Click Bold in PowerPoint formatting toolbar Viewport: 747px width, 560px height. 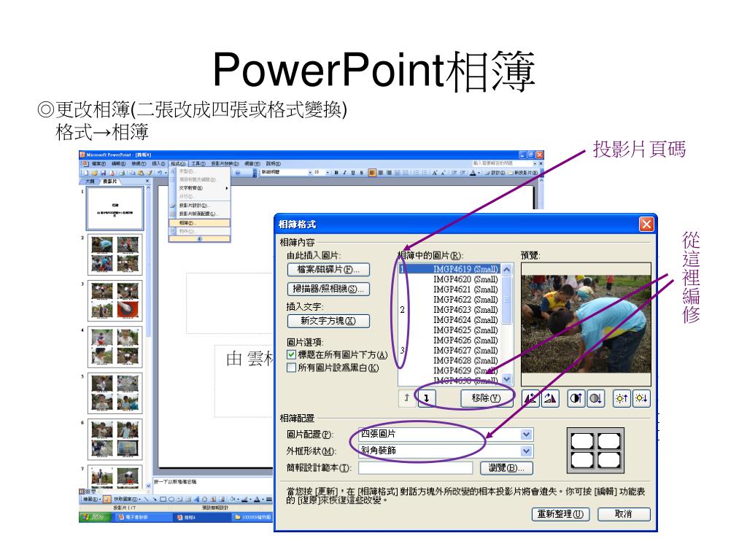336,172
